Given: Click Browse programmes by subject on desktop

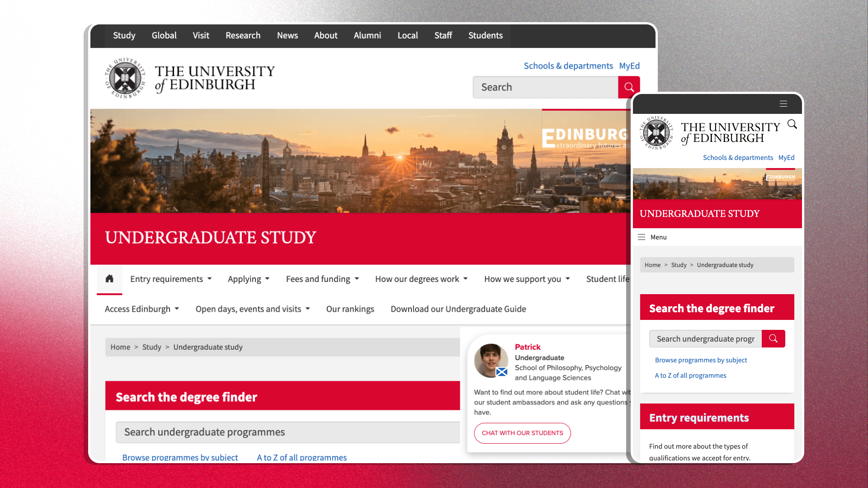Looking at the screenshot, I should click(x=180, y=457).
